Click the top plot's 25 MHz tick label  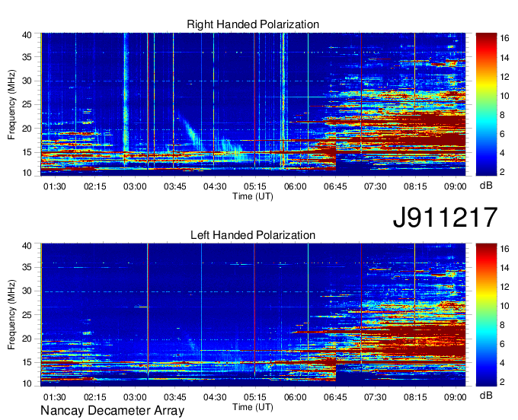[x=27, y=104]
